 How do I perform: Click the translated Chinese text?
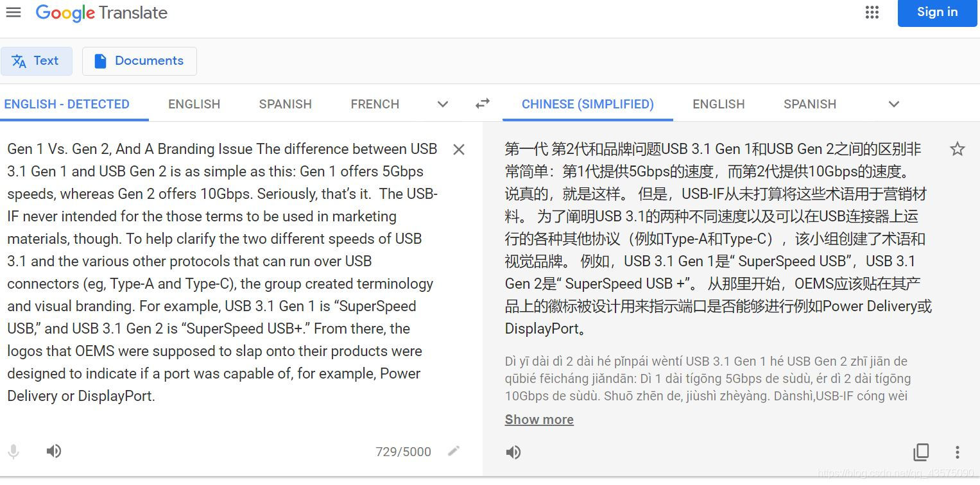tap(718, 239)
